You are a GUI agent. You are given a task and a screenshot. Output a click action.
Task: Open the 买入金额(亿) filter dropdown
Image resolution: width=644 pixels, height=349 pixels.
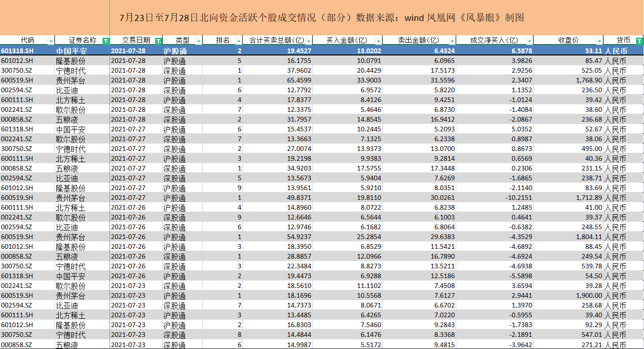(378, 41)
